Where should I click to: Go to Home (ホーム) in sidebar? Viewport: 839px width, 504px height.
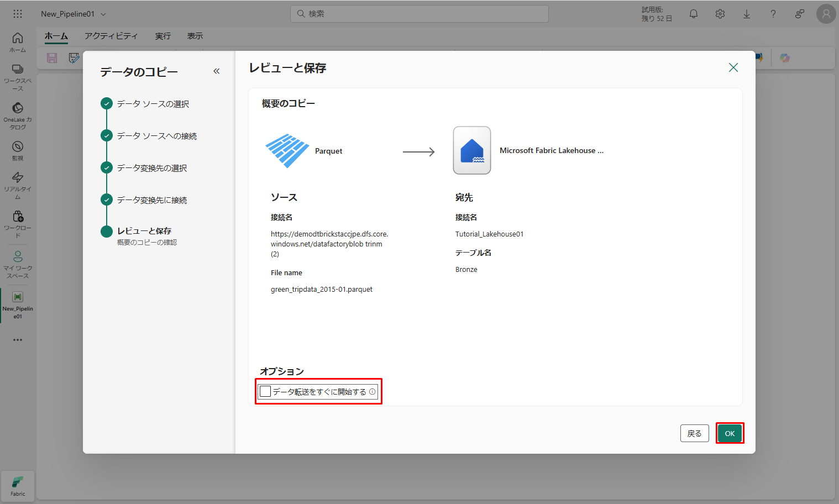pyautogui.click(x=18, y=42)
